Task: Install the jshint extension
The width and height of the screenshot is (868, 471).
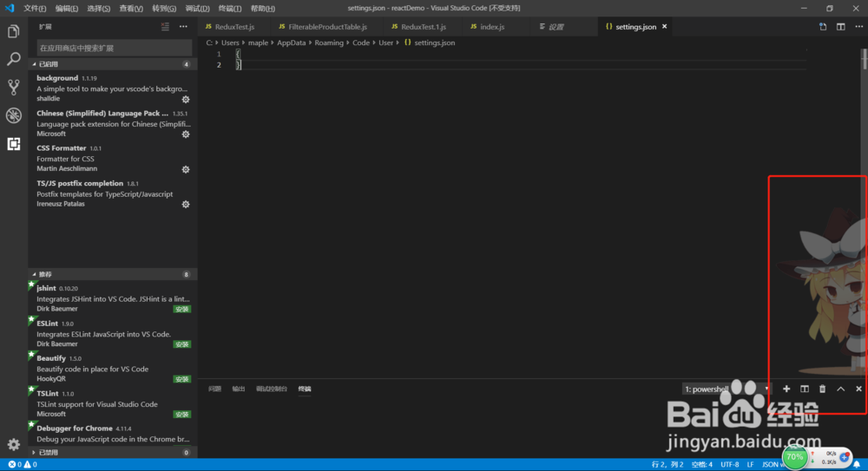Action: pos(181,310)
